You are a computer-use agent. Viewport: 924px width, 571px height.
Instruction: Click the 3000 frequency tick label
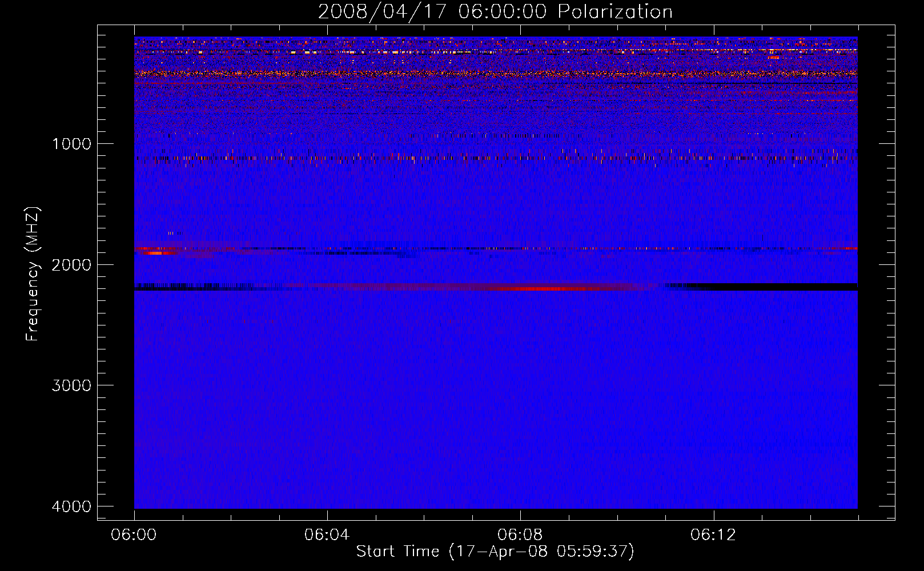[71, 385]
